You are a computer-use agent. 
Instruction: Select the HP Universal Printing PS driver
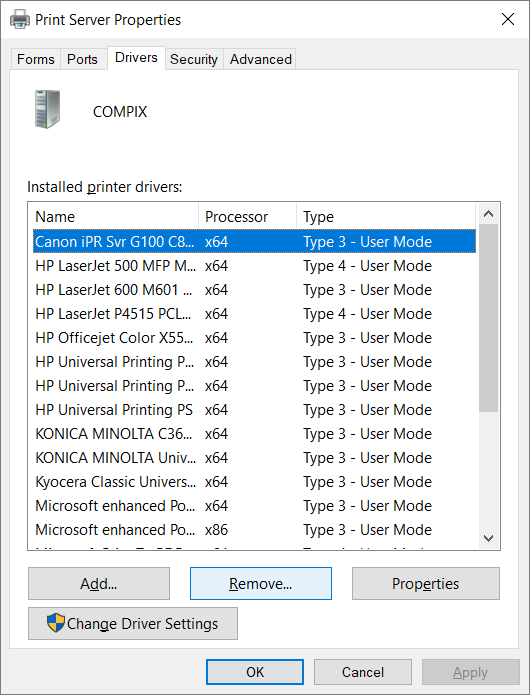254,410
